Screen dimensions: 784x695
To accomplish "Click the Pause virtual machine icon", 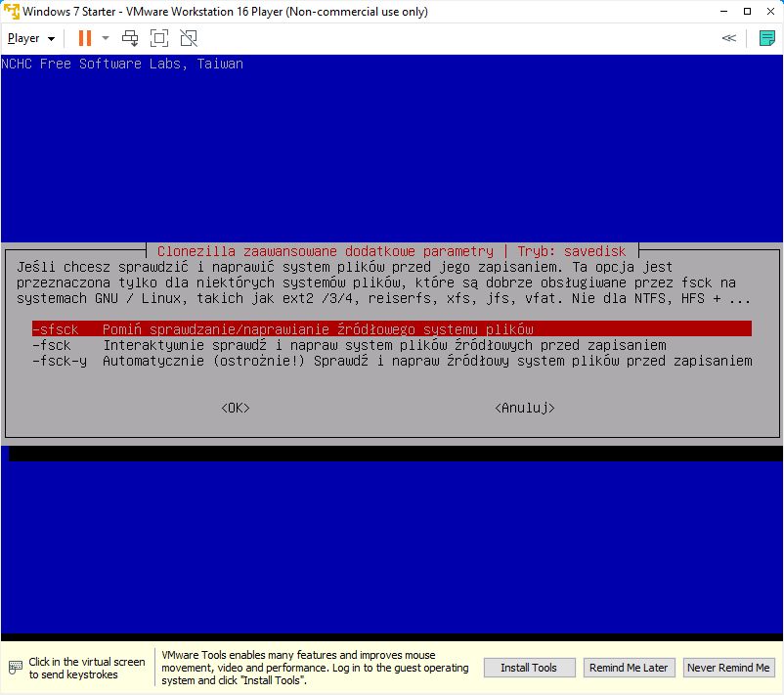I will click(x=84, y=38).
